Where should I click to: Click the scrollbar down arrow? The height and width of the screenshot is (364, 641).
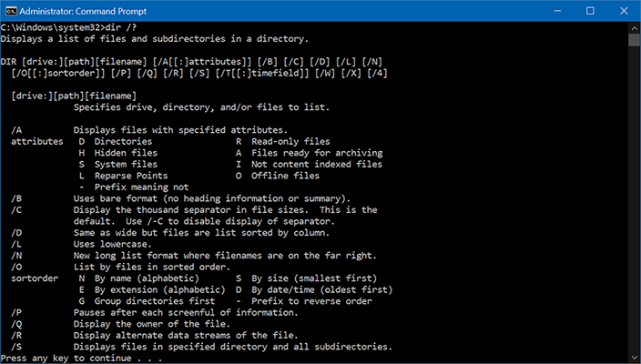(x=634, y=358)
